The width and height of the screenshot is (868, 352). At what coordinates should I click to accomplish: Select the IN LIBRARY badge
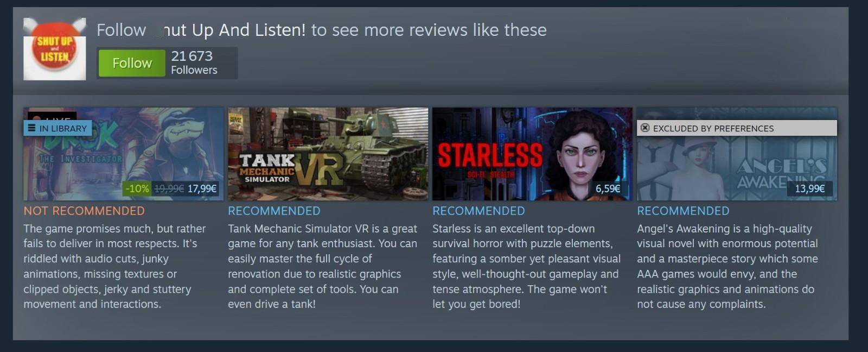pos(58,128)
